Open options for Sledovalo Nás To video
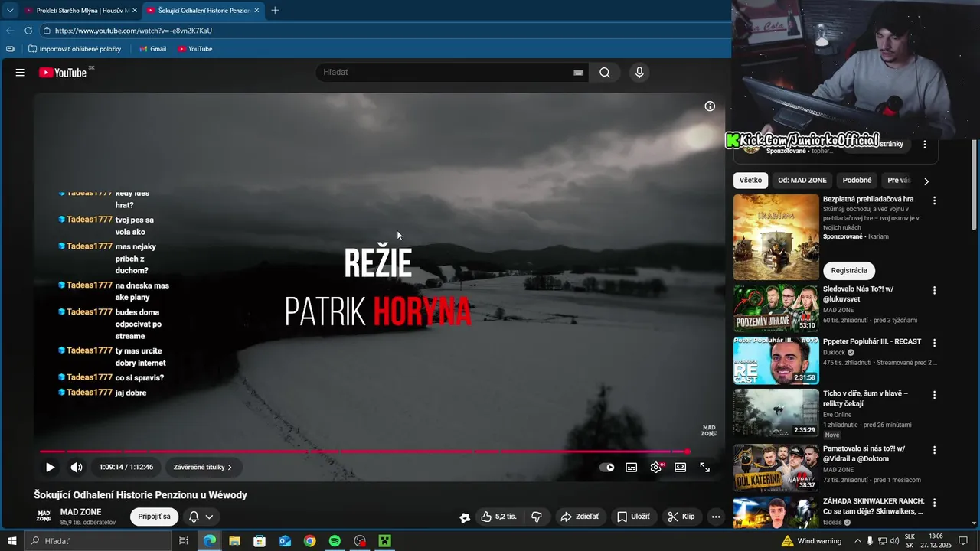 pos(934,291)
